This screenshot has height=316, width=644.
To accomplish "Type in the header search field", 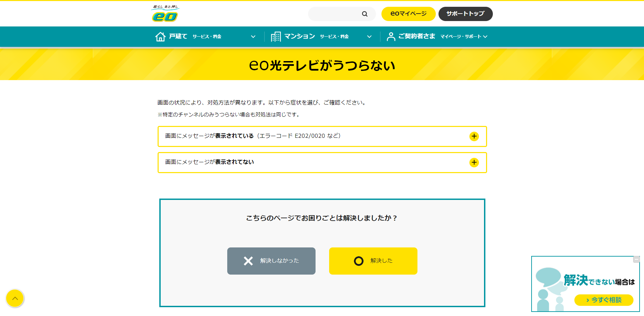I will coord(335,14).
